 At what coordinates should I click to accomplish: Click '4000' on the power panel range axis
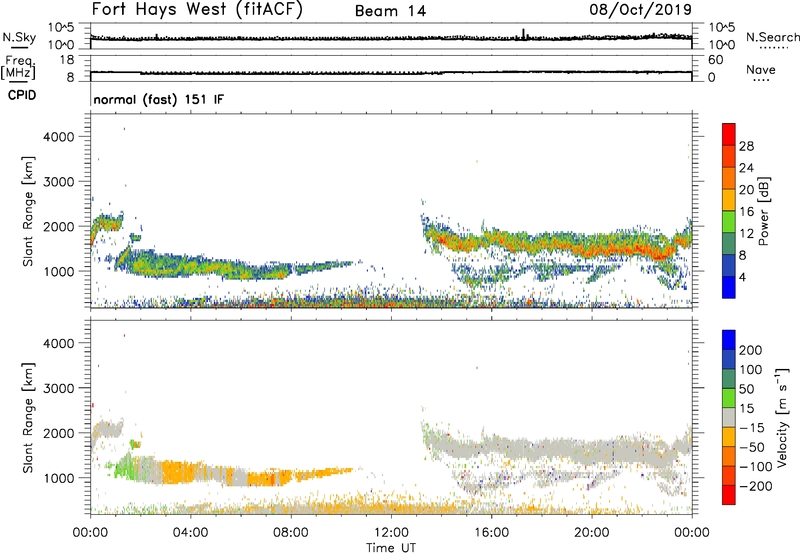tap(58, 137)
